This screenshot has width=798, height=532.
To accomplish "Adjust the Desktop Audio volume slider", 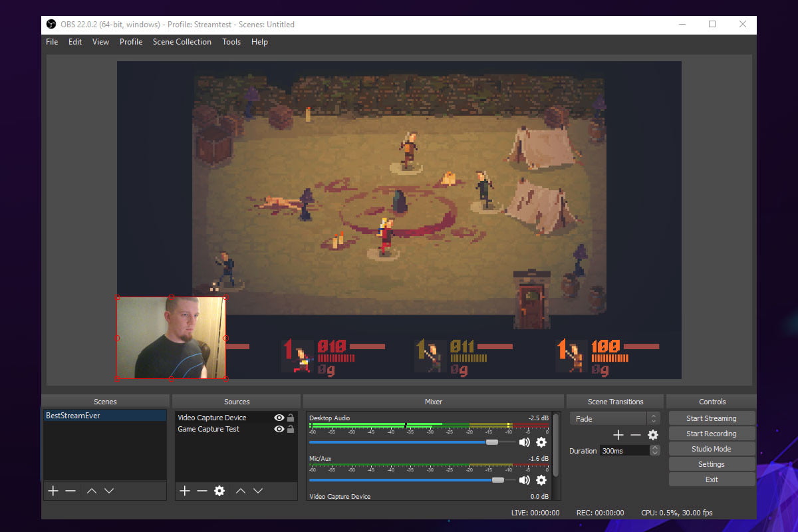I will (x=491, y=442).
